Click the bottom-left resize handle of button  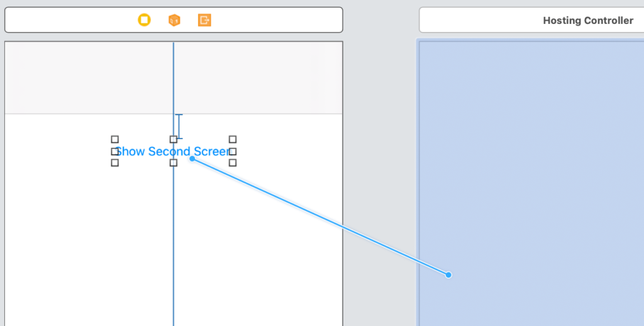click(114, 162)
